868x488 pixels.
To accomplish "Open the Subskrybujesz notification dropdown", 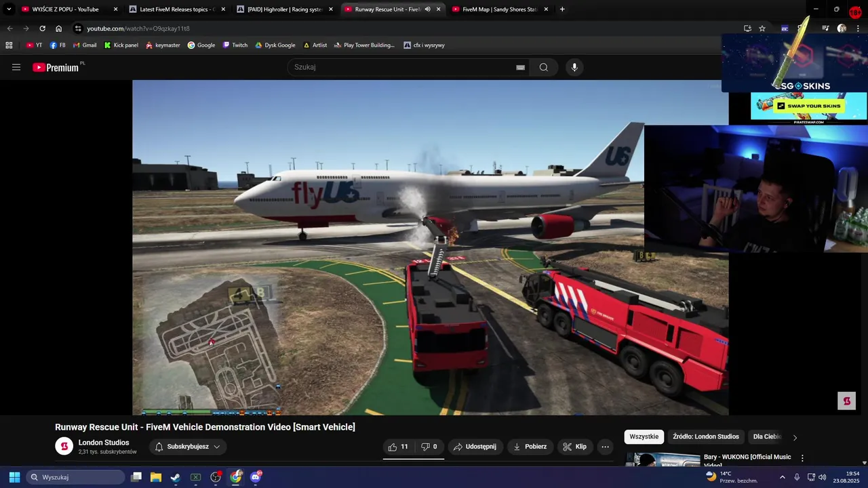I will (x=188, y=447).
